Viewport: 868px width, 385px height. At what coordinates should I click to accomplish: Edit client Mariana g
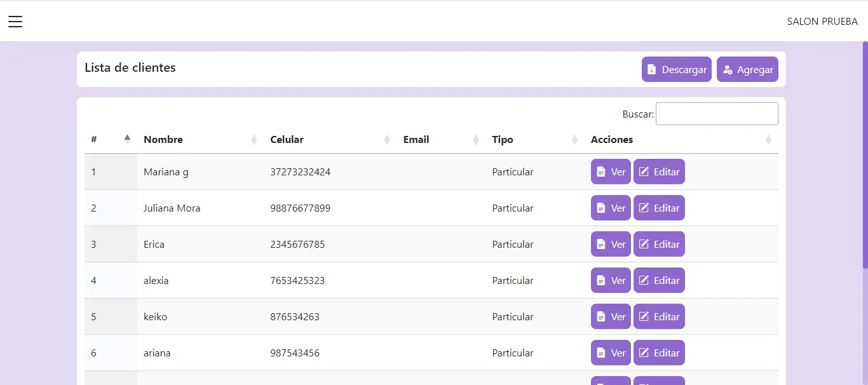[659, 172]
